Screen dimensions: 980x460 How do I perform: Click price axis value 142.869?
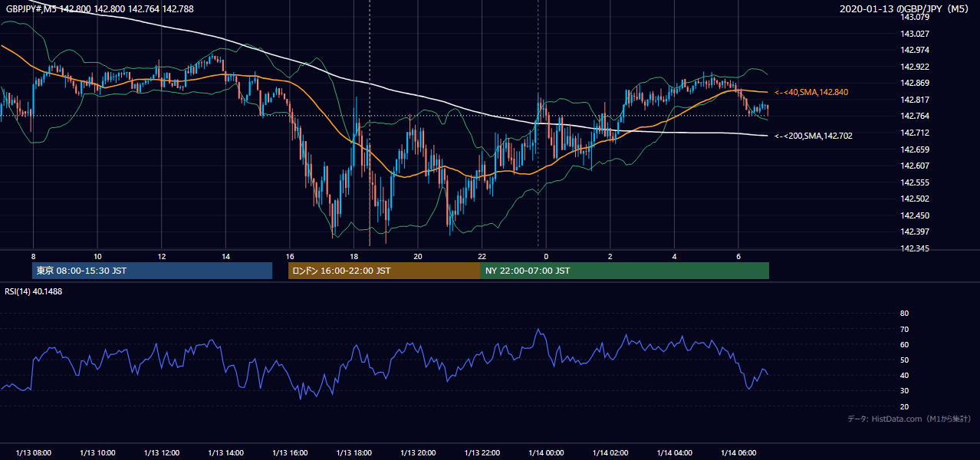(915, 83)
